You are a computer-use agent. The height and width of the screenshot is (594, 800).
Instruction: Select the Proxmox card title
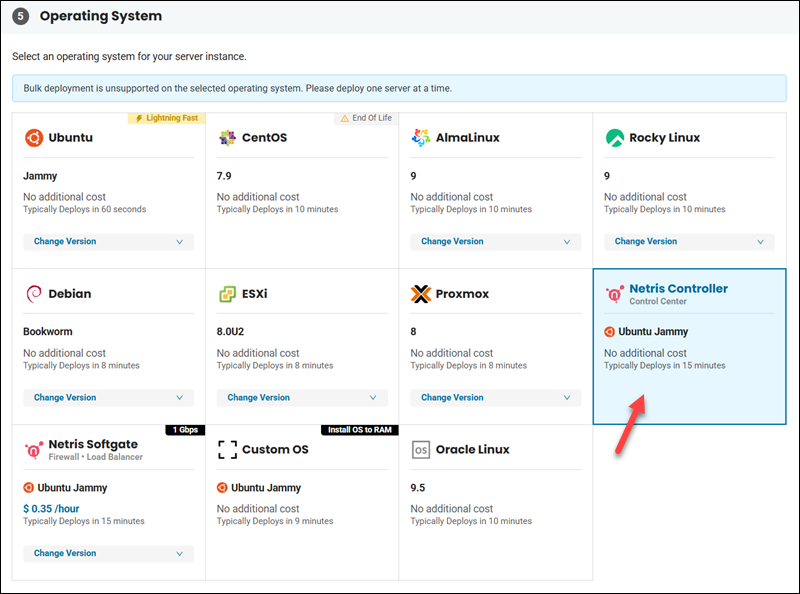click(462, 294)
